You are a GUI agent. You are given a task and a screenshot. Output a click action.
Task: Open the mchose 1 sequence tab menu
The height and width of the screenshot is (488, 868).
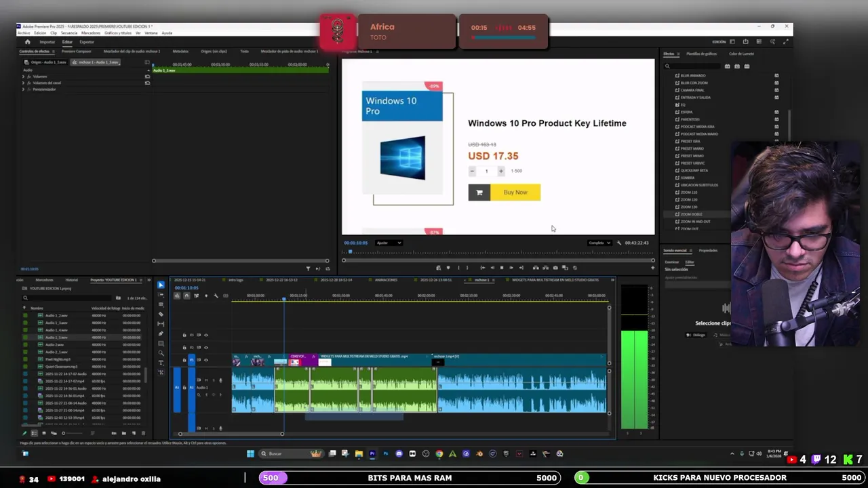click(x=494, y=280)
